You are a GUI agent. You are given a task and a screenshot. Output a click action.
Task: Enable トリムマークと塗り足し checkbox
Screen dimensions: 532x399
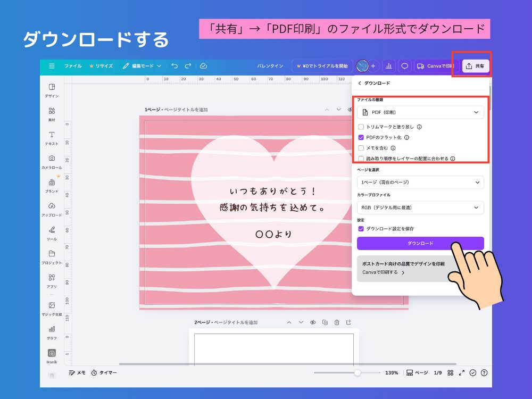click(x=360, y=127)
